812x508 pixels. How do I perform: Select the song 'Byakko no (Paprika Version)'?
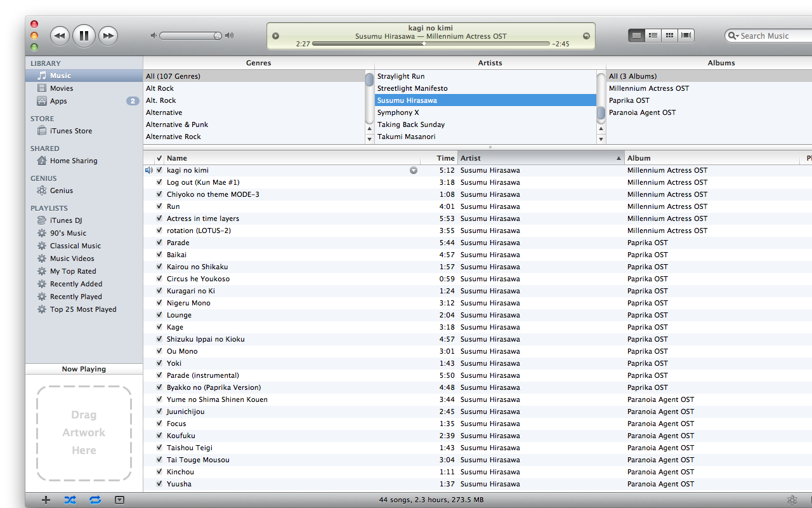[478, 387]
